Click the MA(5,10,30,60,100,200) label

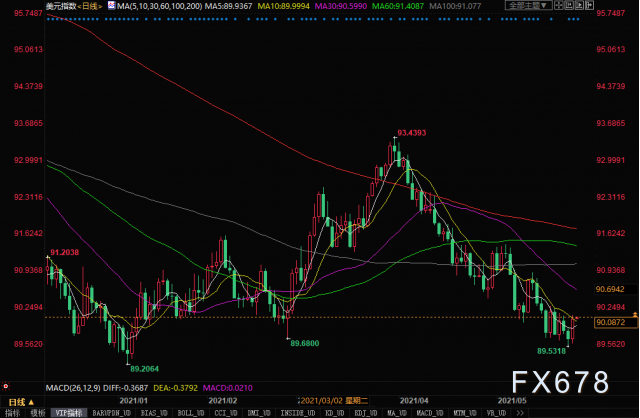[x=159, y=6]
